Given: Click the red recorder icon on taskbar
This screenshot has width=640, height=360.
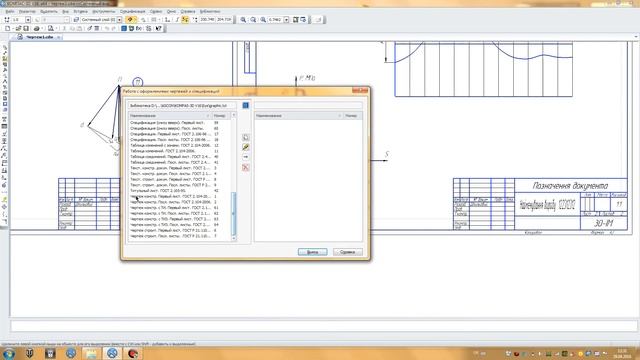Looking at the screenshot, I should tap(133, 353).
